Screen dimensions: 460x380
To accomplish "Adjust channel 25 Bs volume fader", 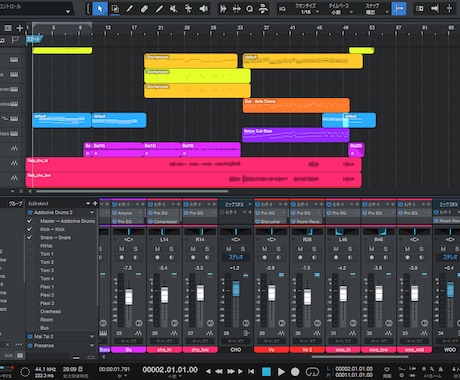I will tap(129, 297).
